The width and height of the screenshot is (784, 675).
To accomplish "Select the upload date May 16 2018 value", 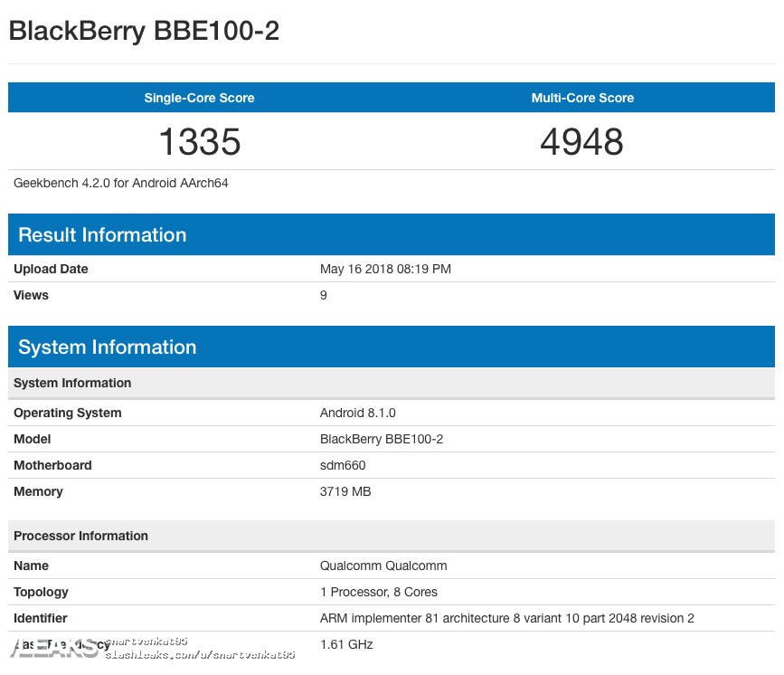I will (x=385, y=269).
